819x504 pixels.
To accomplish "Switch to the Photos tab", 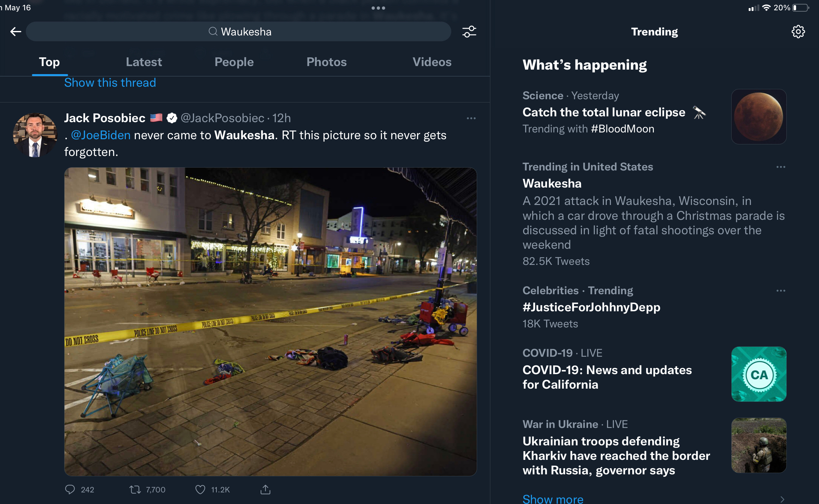I will (x=326, y=62).
